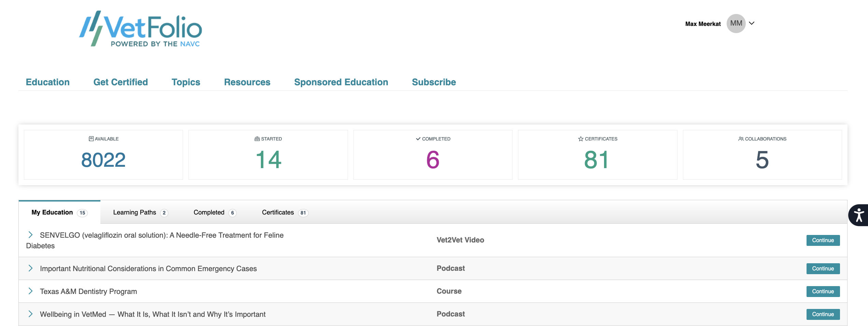Image resolution: width=868 pixels, height=326 pixels.
Task: Open the Education menu
Action: pyautogui.click(x=48, y=82)
